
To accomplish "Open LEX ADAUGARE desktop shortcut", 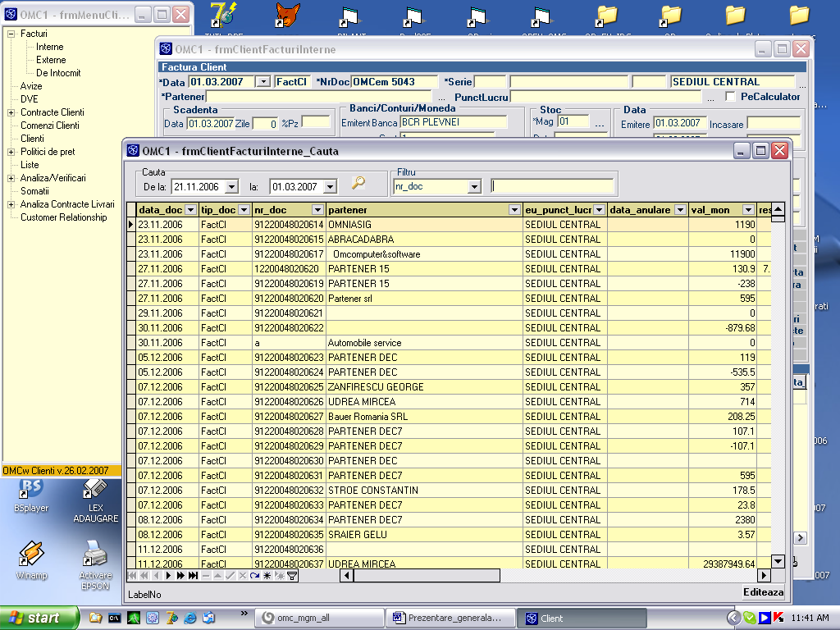I will (x=95, y=501).
